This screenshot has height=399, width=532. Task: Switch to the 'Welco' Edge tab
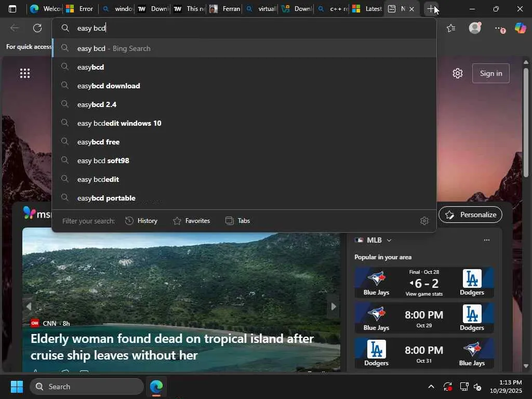(45, 9)
